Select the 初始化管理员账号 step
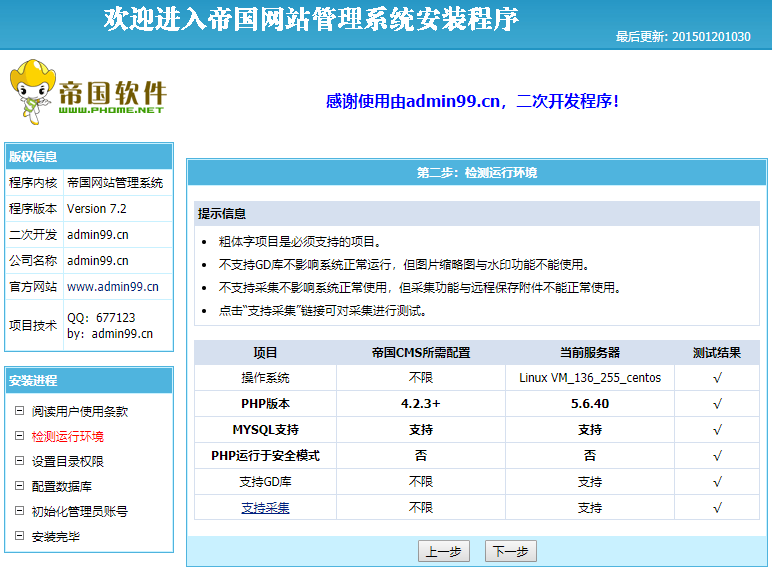The height and width of the screenshot is (569, 772). pyautogui.click(x=80, y=512)
